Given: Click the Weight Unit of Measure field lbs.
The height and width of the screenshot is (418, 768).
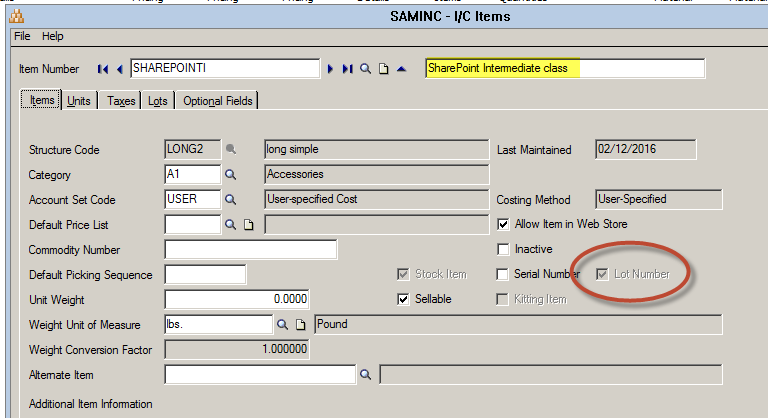Looking at the screenshot, I should 218,324.
